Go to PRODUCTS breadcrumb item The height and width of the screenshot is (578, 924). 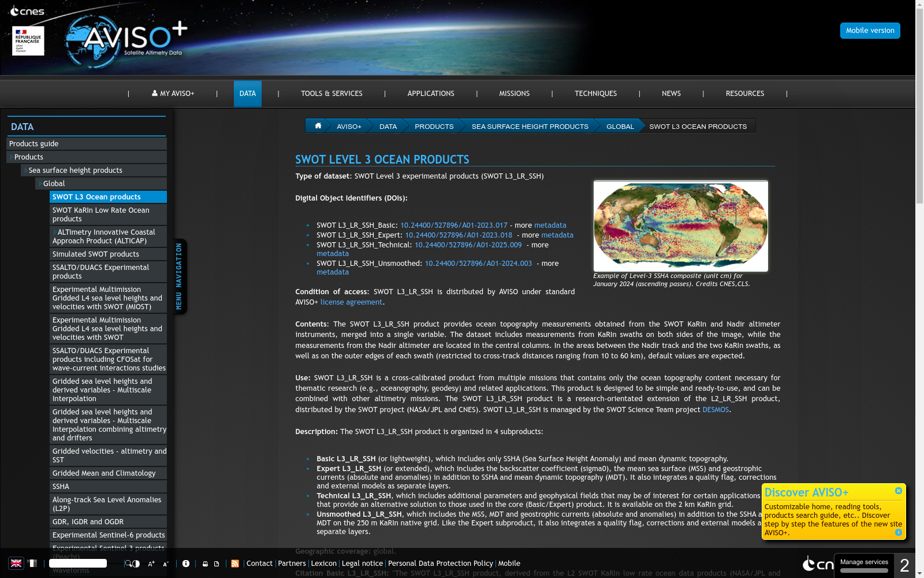click(x=434, y=127)
